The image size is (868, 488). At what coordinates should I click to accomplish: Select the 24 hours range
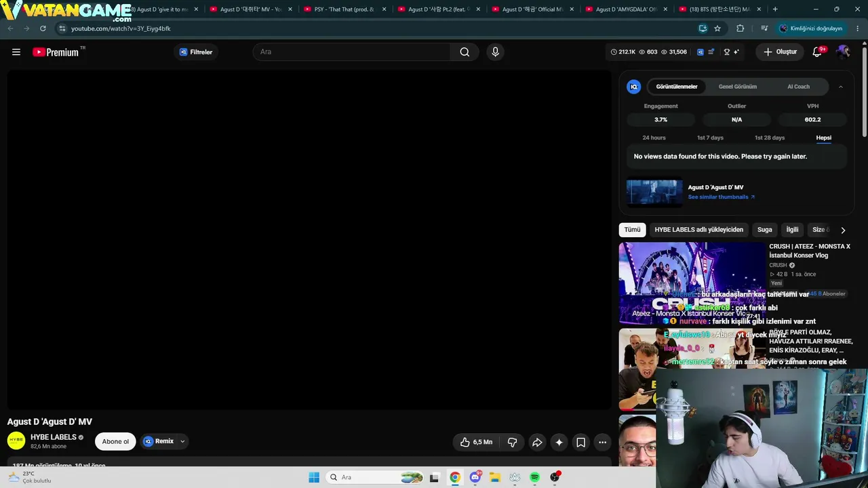(x=654, y=138)
